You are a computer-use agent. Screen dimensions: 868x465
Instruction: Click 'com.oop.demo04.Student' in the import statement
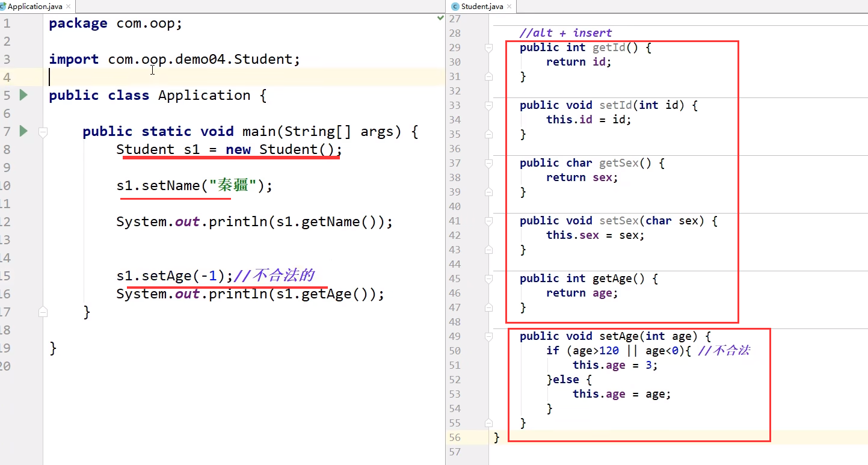coord(200,59)
